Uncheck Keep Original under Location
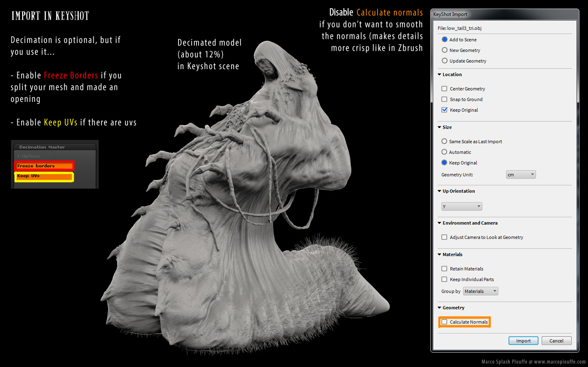Screen dimensions: 588x367 pyautogui.click(x=444, y=110)
